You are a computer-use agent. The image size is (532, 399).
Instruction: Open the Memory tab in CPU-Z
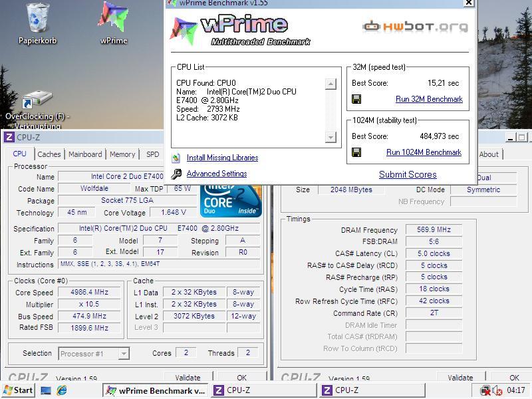(x=122, y=154)
